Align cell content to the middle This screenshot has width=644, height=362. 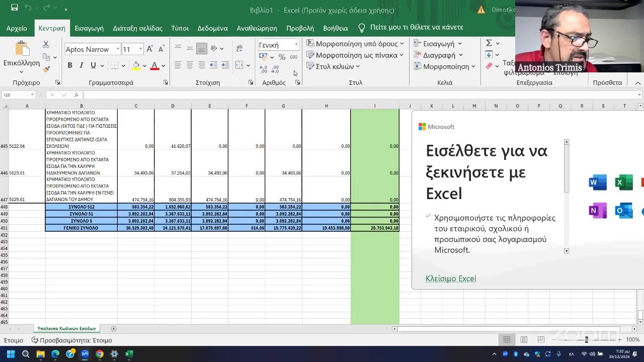[190, 48]
